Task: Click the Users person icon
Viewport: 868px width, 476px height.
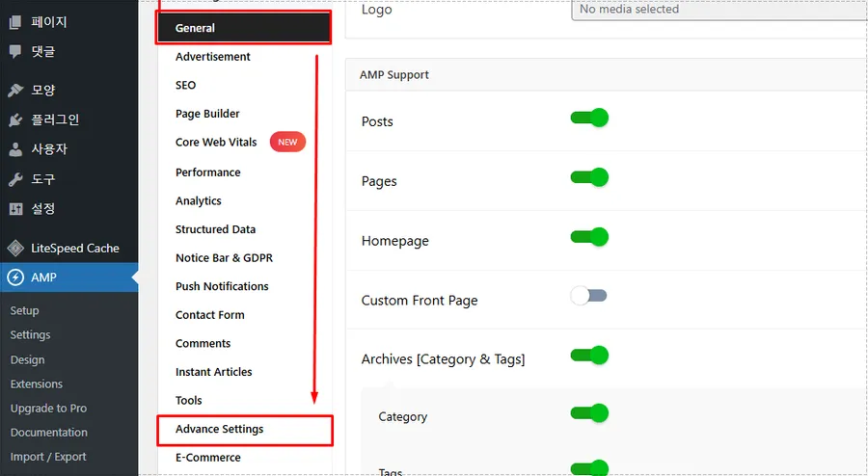Action: point(15,149)
